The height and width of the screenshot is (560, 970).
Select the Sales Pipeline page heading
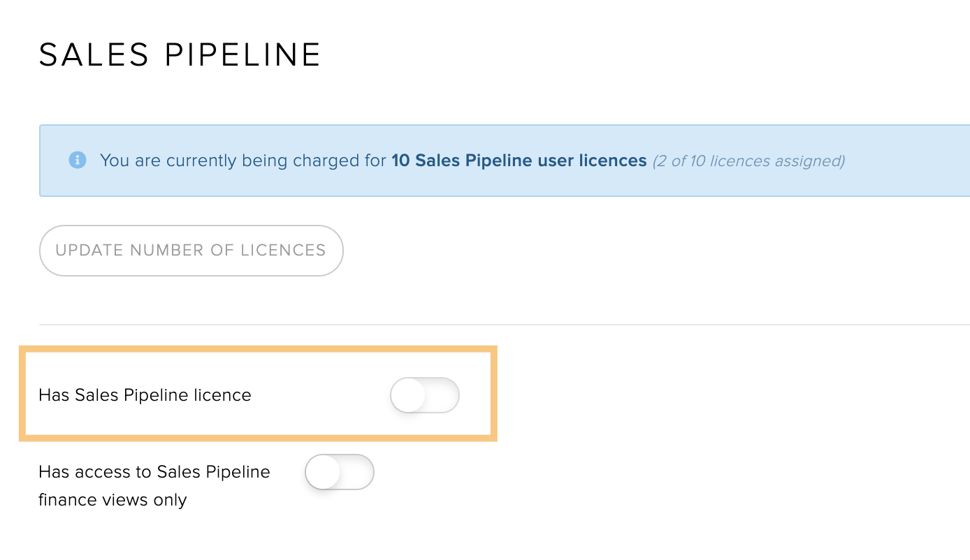click(x=180, y=54)
